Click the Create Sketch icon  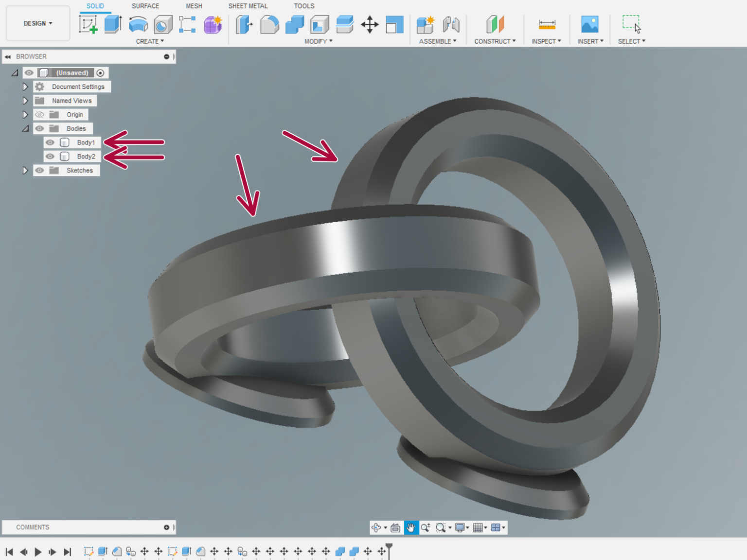89,24
